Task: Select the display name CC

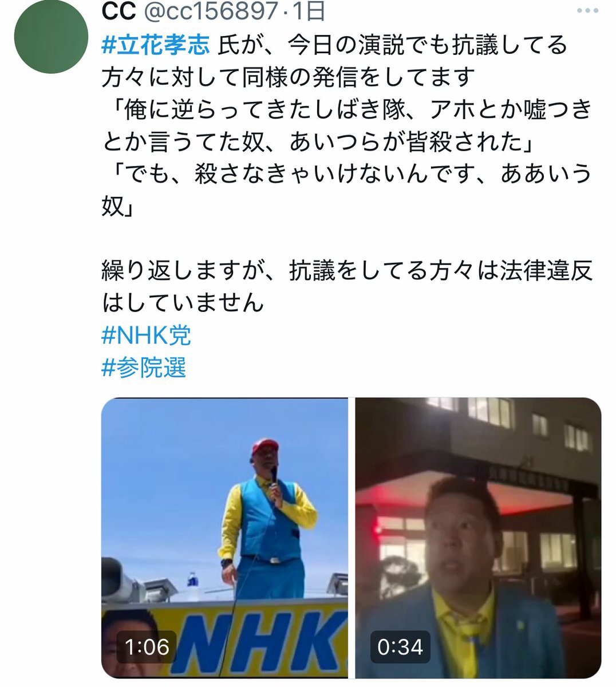Action: 118,10
